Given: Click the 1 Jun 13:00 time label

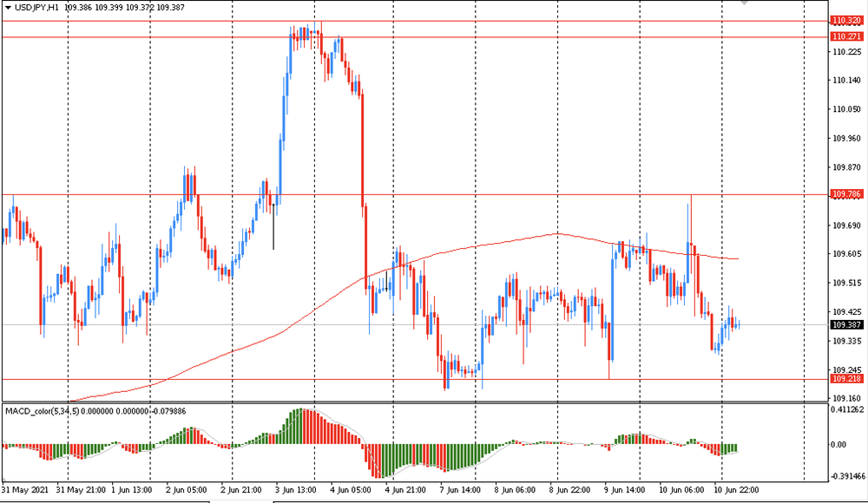Looking at the screenshot, I should click(x=132, y=490).
